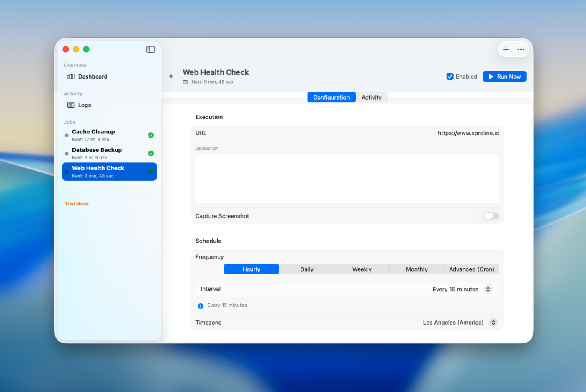The height and width of the screenshot is (392, 586).
Task: Switch to the Activity tab
Action: 371,97
